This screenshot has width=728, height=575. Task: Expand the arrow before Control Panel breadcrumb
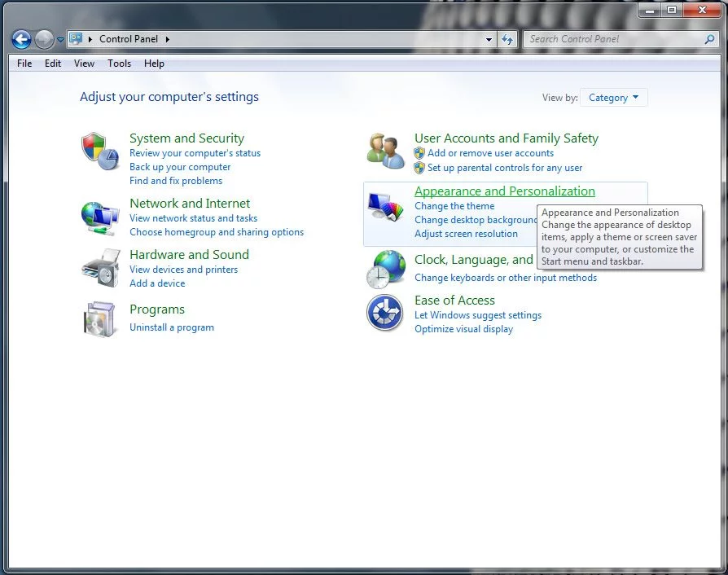(x=90, y=39)
